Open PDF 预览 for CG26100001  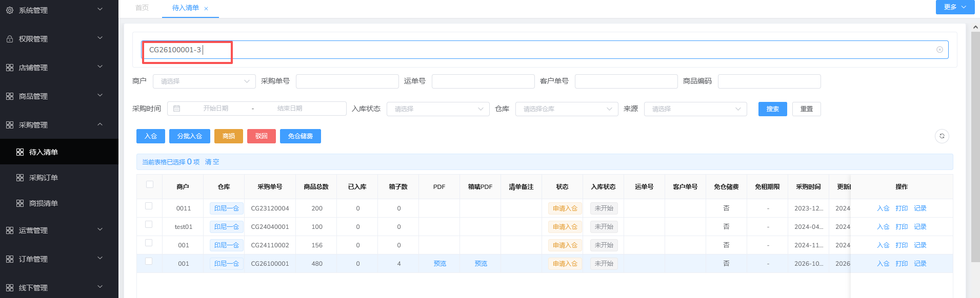click(x=440, y=264)
